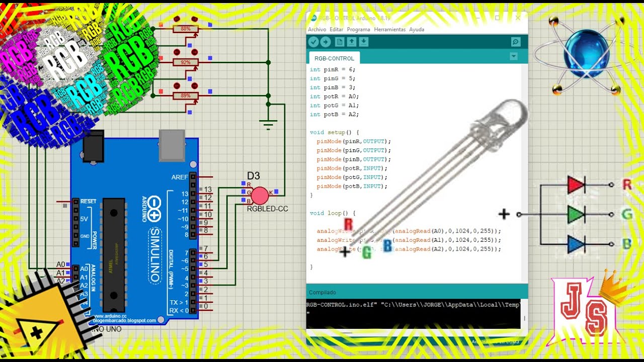The height and width of the screenshot is (362, 644).
Task: Click the AREF pin label on the board
Action: pyautogui.click(x=180, y=177)
